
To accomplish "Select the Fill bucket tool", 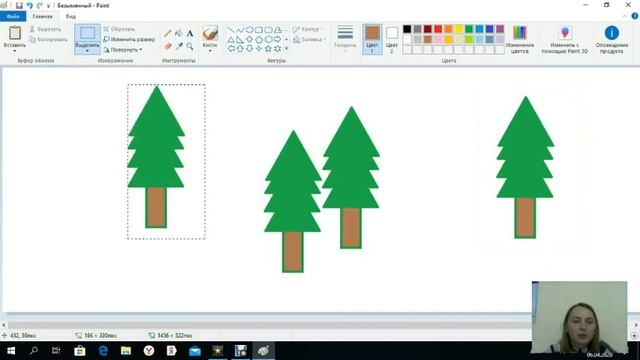I will (x=179, y=33).
